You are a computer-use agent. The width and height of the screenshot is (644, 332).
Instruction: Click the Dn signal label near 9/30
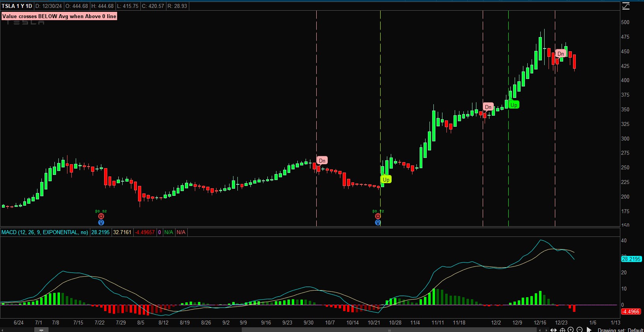tap(322, 161)
